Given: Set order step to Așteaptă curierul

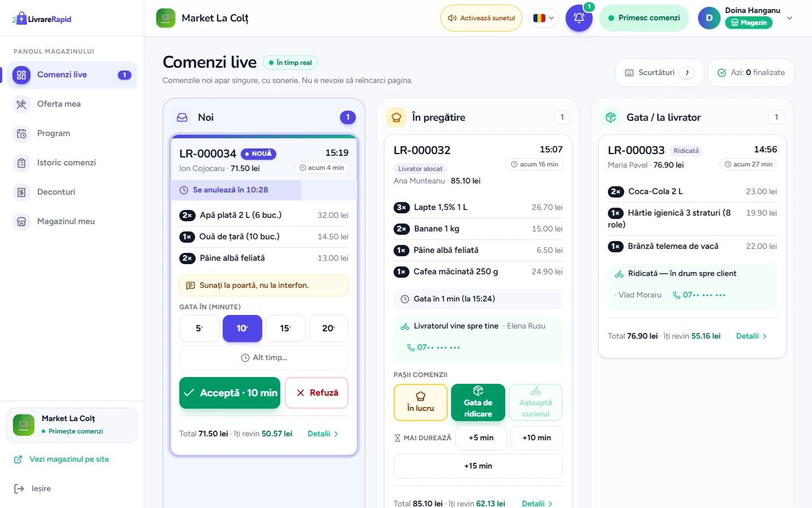Looking at the screenshot, I should (536, 402).
